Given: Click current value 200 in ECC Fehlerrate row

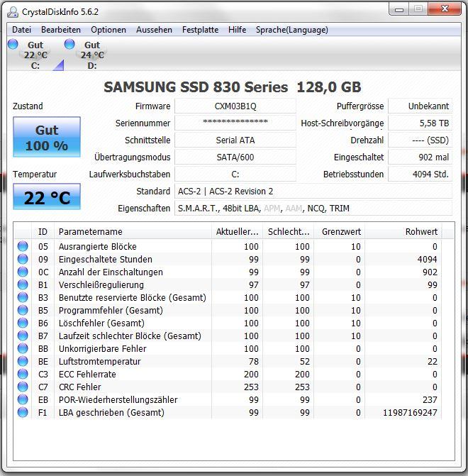Looking at the screenshot, I should 251,374.
